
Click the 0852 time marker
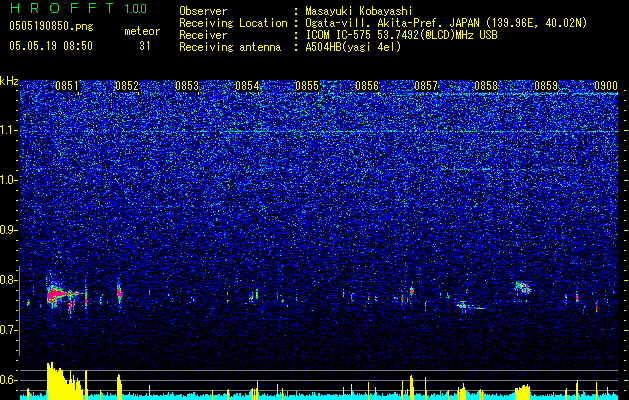click(127, 86)
